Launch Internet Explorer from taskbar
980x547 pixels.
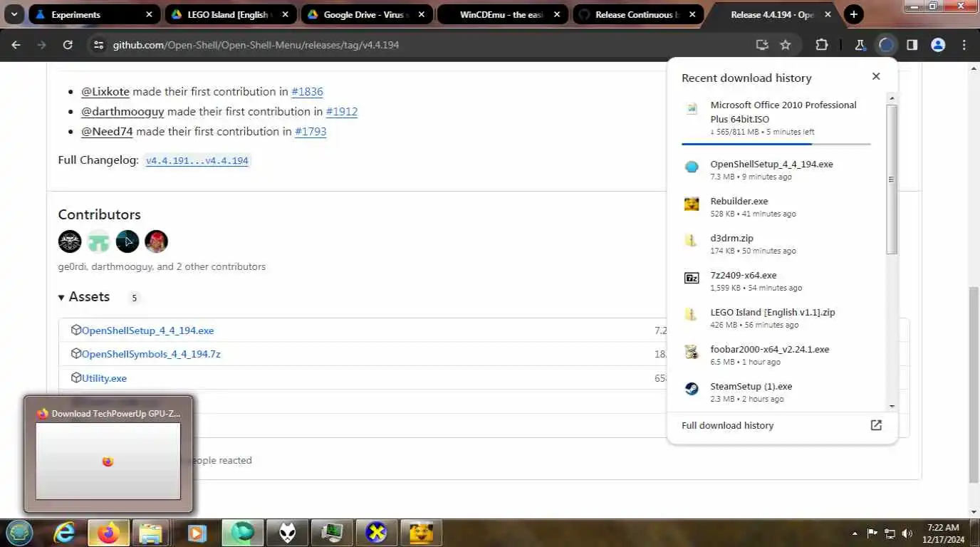pyautogui.click(x=65, y=532)
